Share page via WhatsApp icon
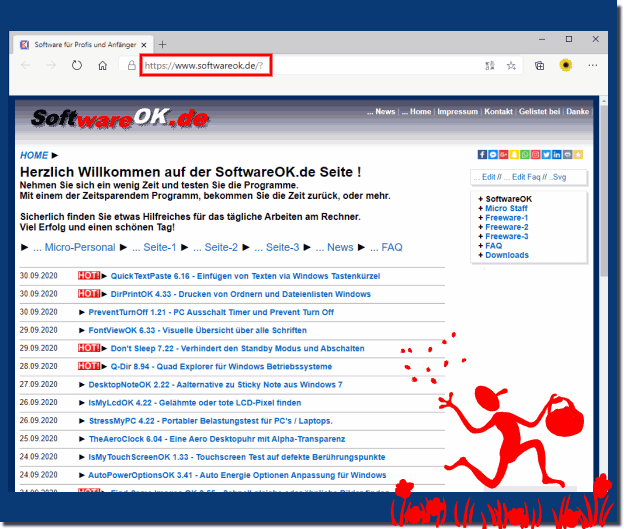Screen dimensions: 624x529 tap(525, 155)
